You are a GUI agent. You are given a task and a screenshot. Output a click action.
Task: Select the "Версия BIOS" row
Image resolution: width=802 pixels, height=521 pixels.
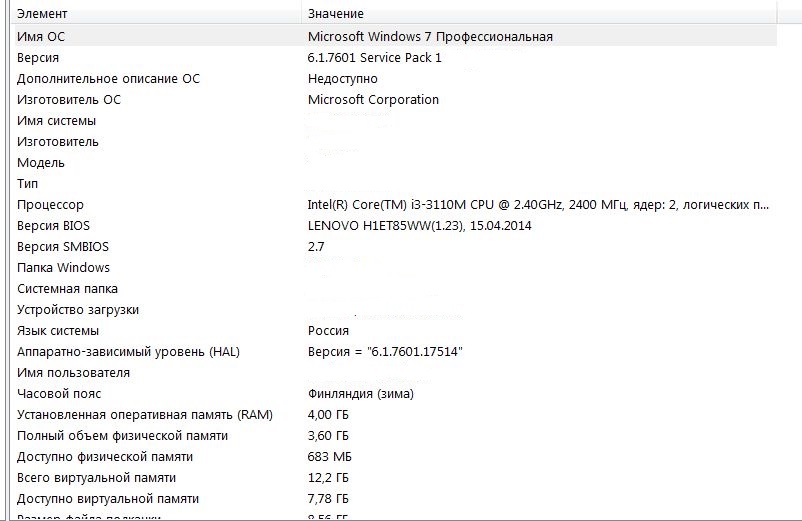point(53,226)
